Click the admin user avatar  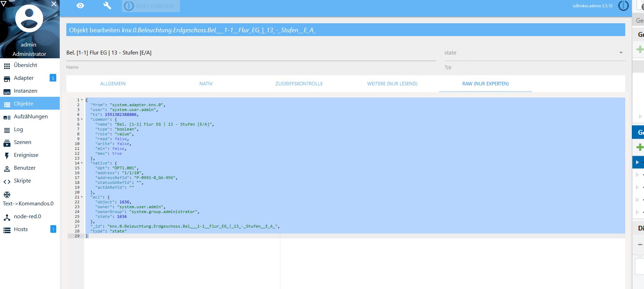coord(29,18)
